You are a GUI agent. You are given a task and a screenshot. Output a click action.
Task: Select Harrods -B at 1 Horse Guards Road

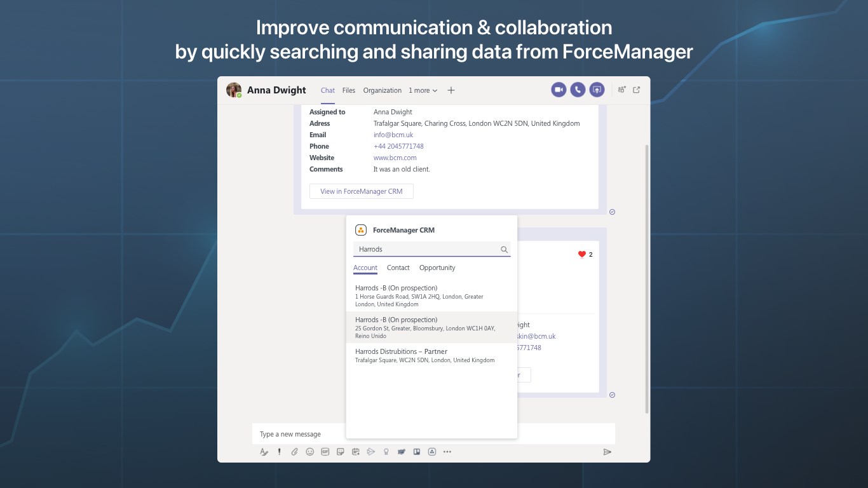tap(431, 295)
